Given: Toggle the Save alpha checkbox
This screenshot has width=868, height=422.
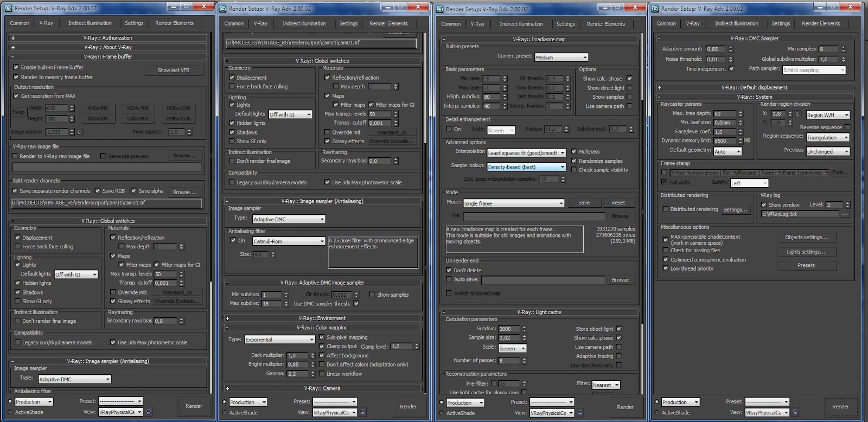Looking at the screenshot, I should pos(133,191).
